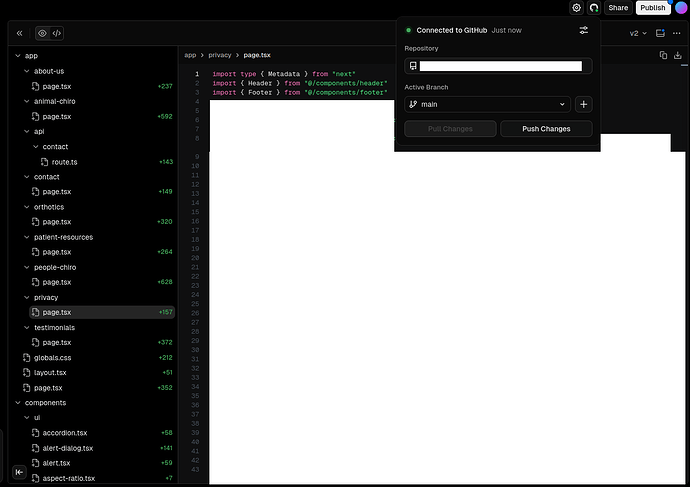Click privacy in the breadcrumb
Screen dimensions: 690x487
220,55
